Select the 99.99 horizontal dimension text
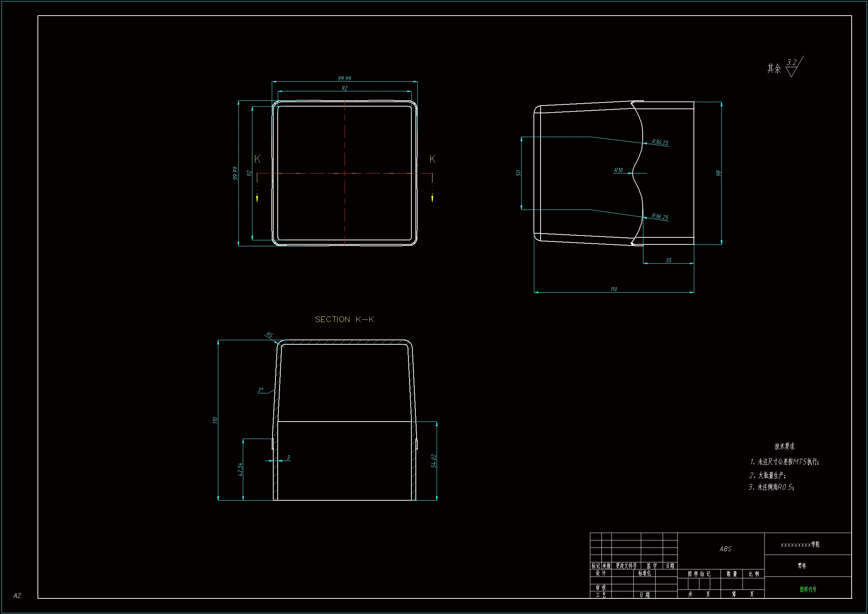The image size is (868, 614). [344, 78]
